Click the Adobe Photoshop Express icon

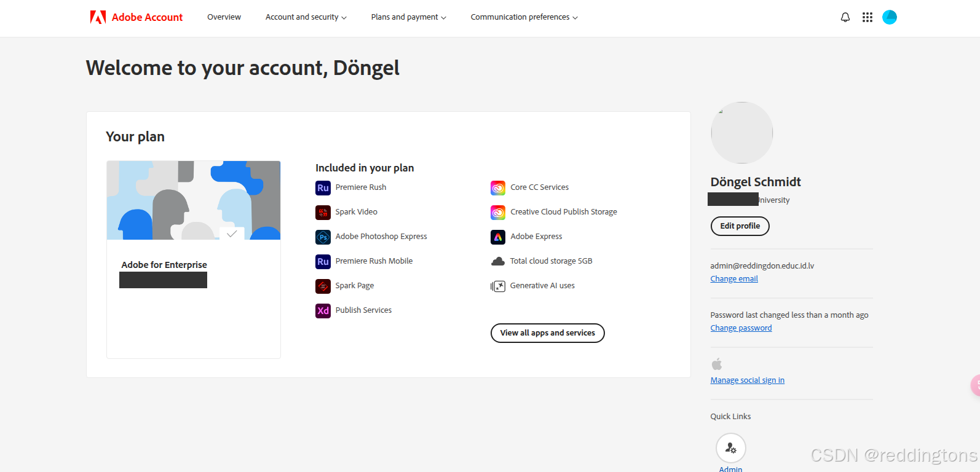click(323, 237)
